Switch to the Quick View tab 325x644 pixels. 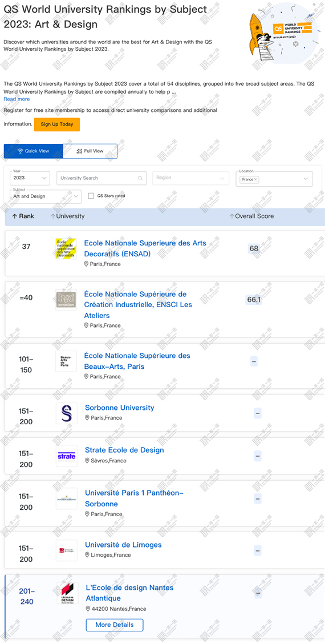pyautogui.click(x=33, y=151)
